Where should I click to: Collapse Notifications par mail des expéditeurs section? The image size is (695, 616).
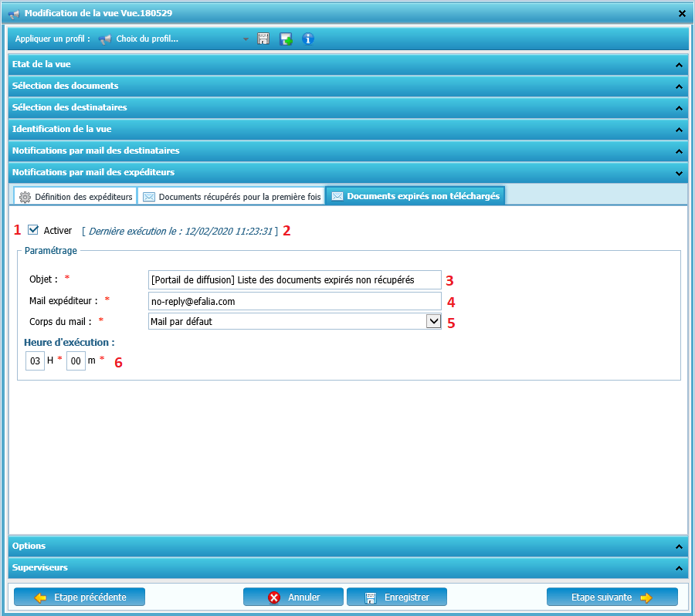(x=347, y=172)
